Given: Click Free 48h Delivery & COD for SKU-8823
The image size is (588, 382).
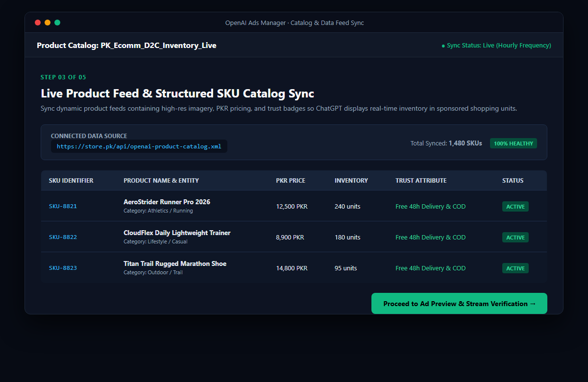Looking at the screenshot, I should click(x=431, y=268).
